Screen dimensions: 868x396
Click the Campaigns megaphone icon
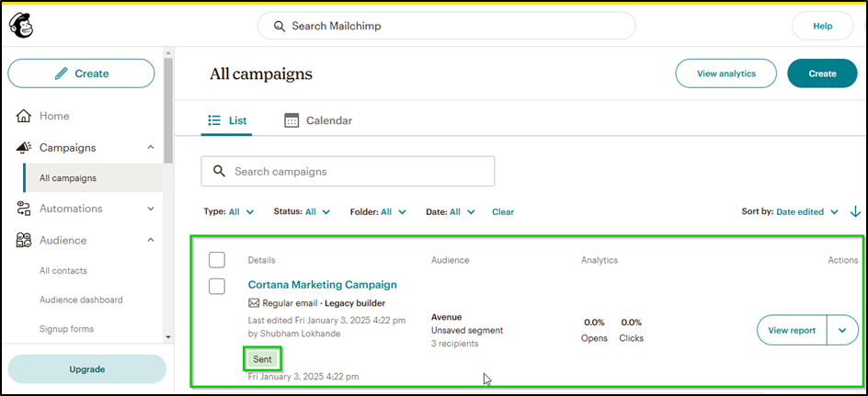click(x=25, y=148)
